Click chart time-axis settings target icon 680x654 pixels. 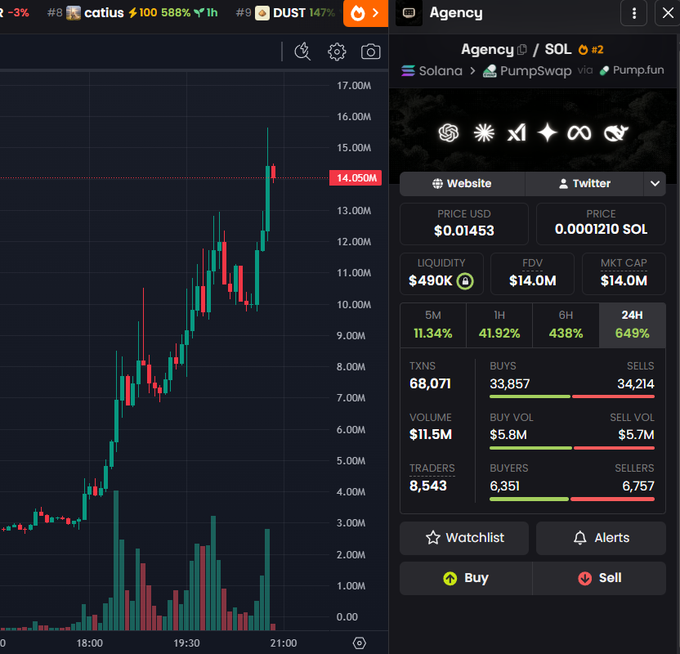click(x=359, y=643)
